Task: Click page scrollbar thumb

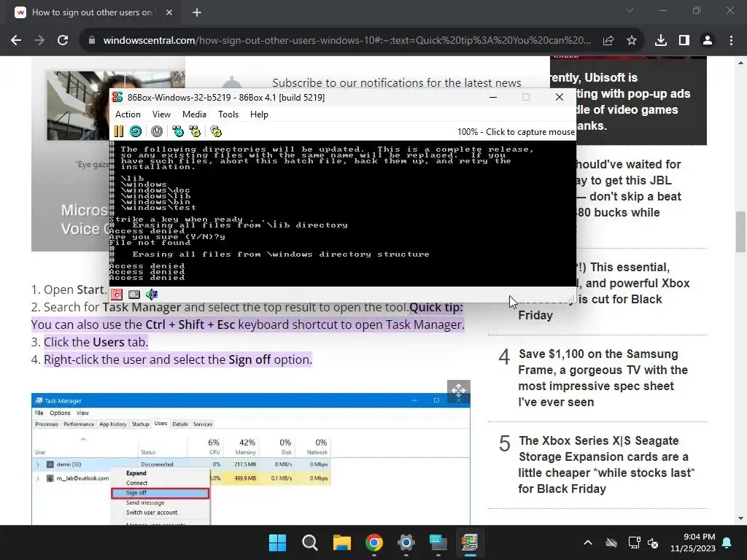Action: pos(741,231)
